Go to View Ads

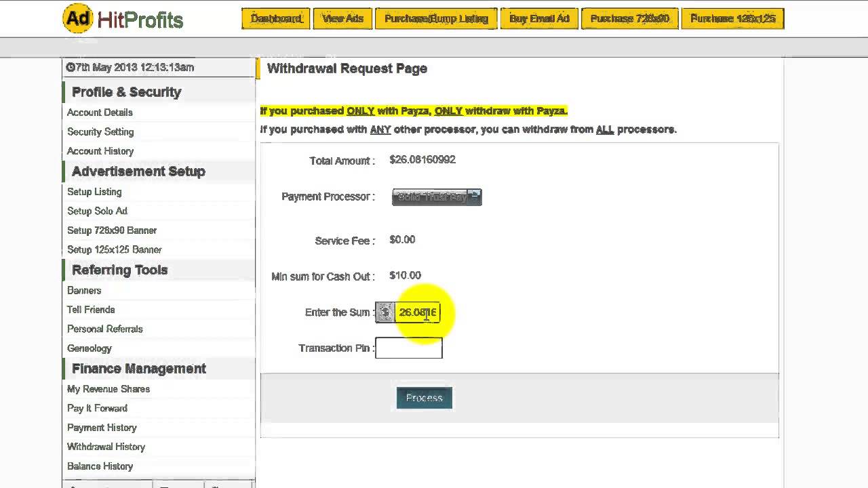click(342, 19)
